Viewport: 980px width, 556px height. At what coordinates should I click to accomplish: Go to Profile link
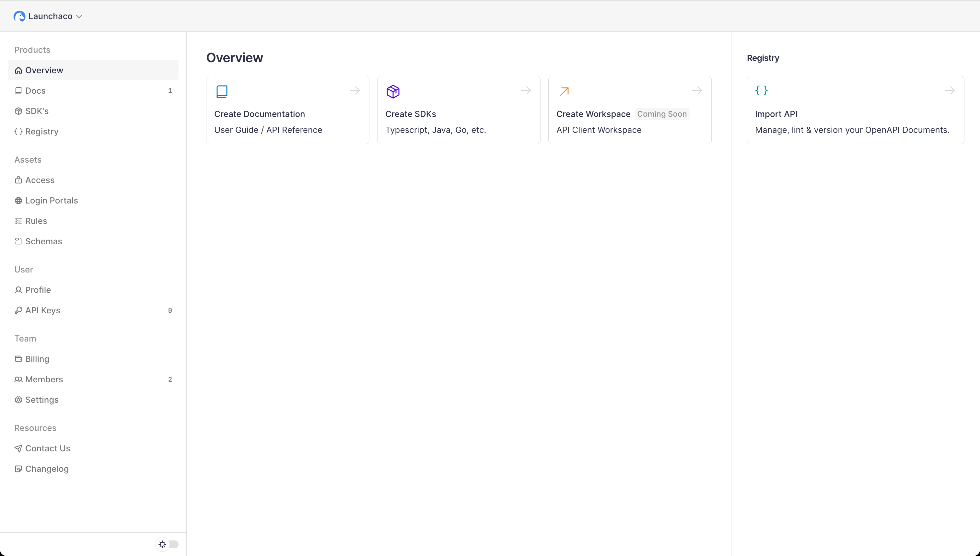pyautogui.click(x=93, y=290)
